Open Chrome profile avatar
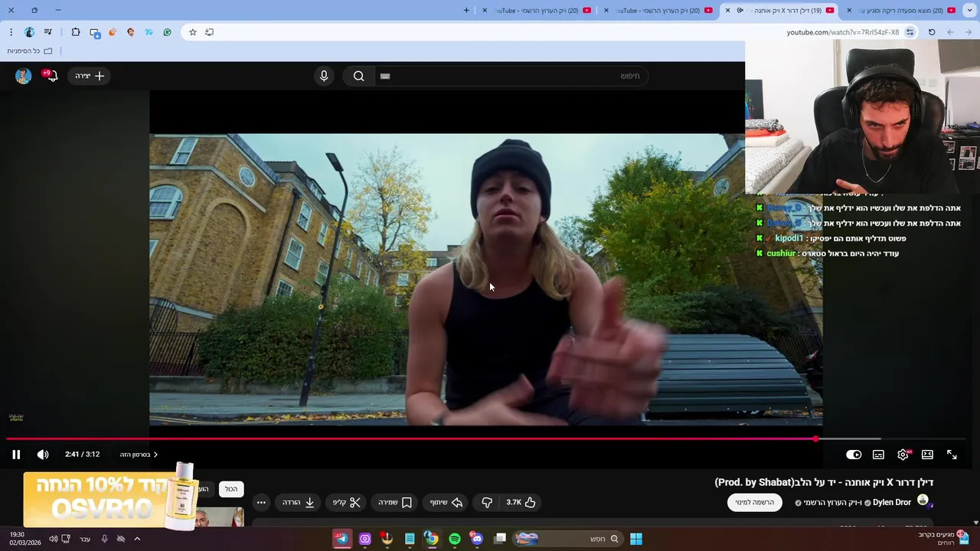The image size is (980, 551). [29, 32]
